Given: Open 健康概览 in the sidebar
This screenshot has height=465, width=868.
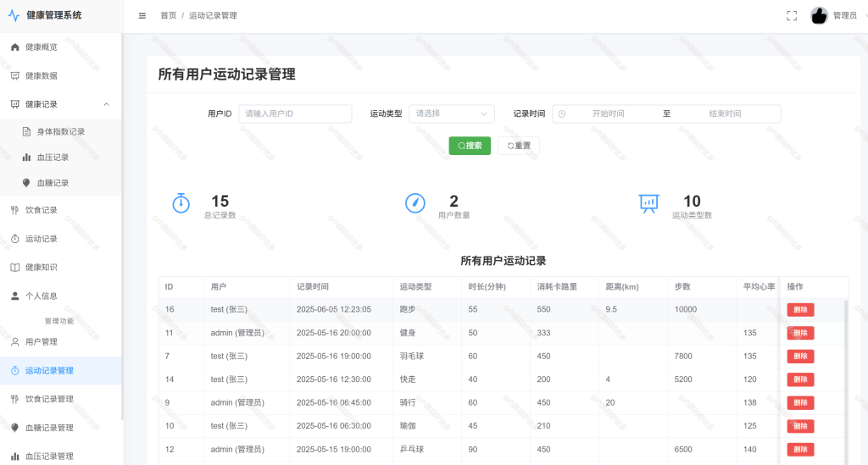Looking at the screenshot, I should [x=61, y=47].
